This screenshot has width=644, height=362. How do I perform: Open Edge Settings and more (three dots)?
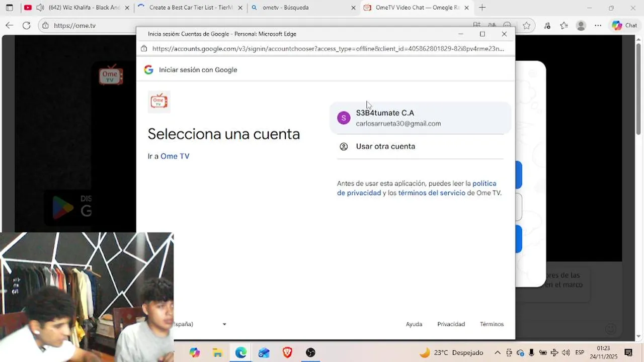598,25
